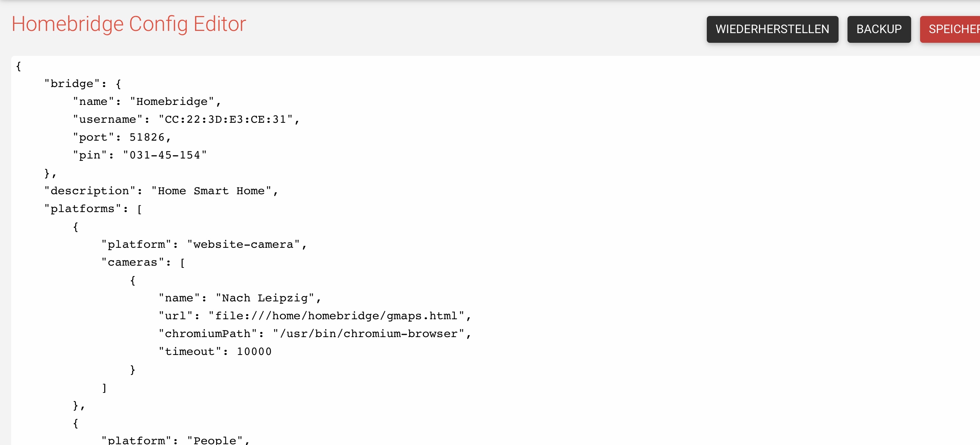Click the chromium-browser path value

coord(368,334)
